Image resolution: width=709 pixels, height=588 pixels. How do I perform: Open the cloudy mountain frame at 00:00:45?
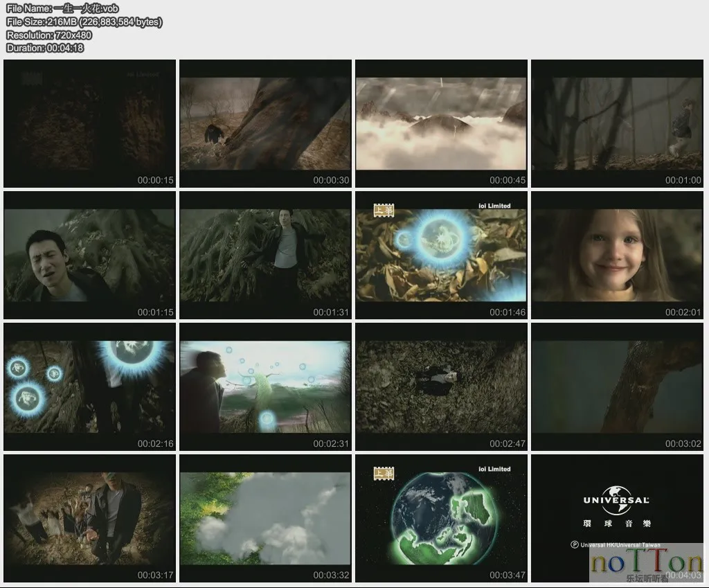[441, 123]
